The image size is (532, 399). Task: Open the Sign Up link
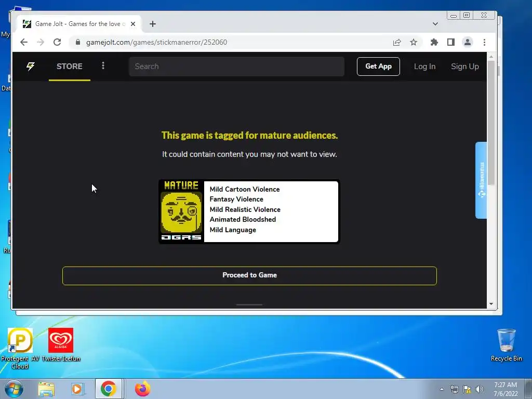coord(465,66)
